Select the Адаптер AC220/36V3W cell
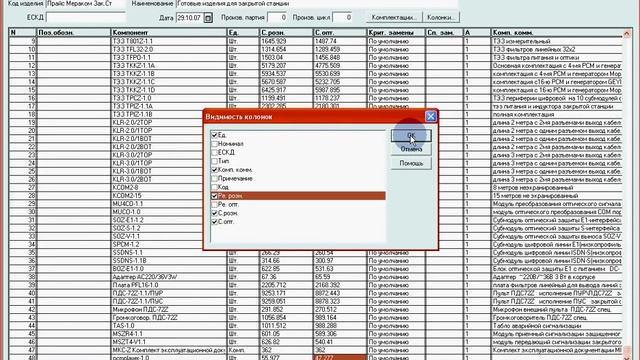Viewport: 640px width, 360px height. point(169,277)
